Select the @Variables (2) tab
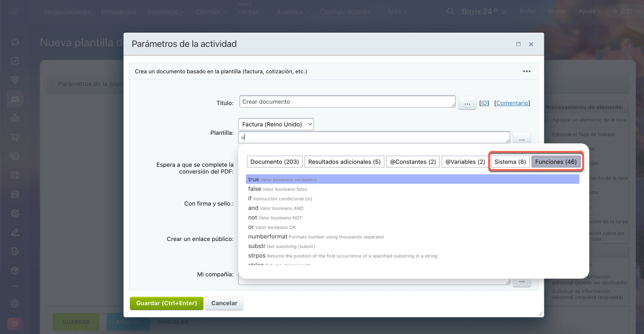The width and height of the screenshot is (644, 334). coord(465,162)
